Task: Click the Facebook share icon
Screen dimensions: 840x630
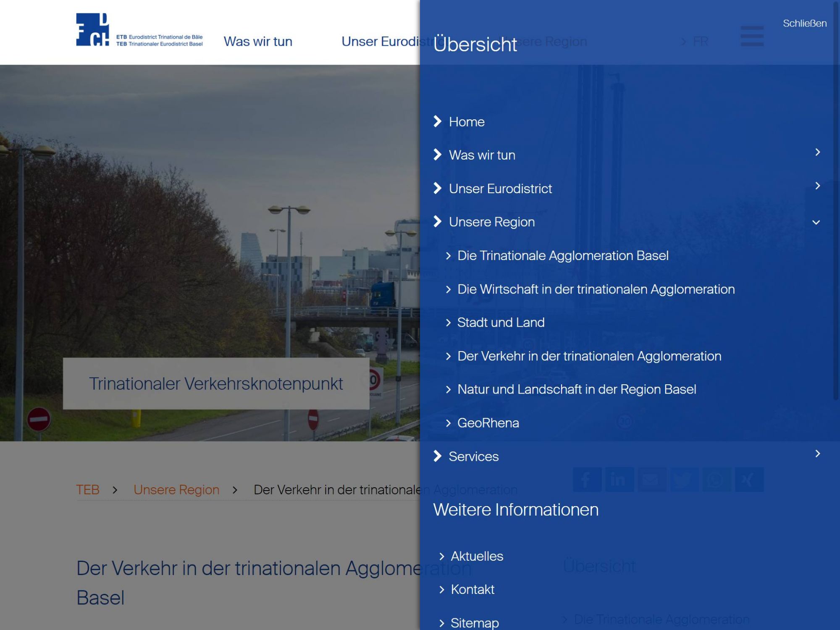Action: point(587,479)
